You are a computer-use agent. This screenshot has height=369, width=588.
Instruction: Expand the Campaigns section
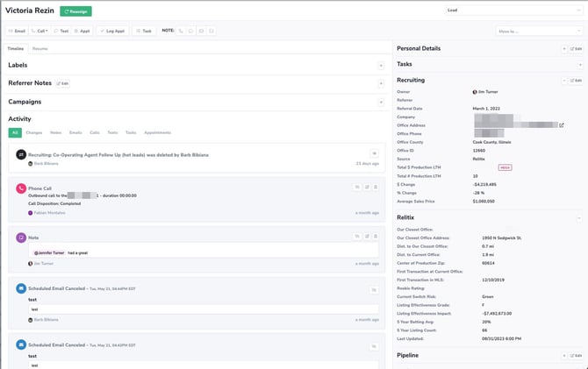coord(380,102)
